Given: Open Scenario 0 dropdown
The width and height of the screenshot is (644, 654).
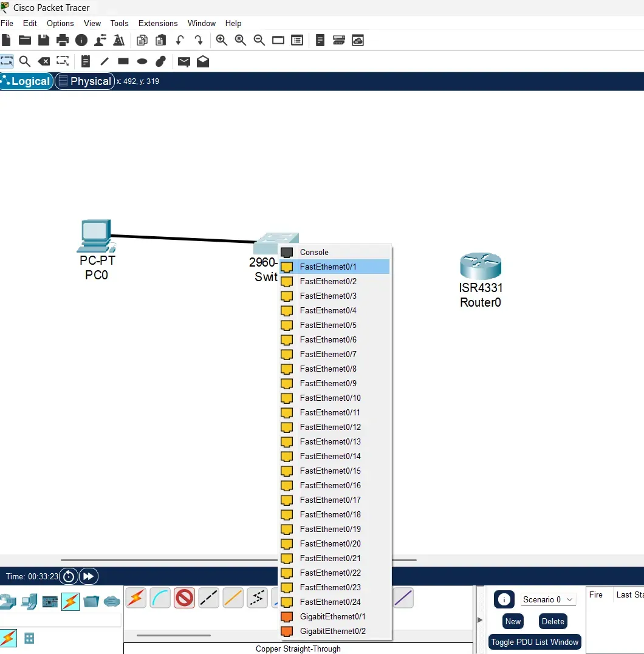Looking at the screenshot, I should coord(548,599).
